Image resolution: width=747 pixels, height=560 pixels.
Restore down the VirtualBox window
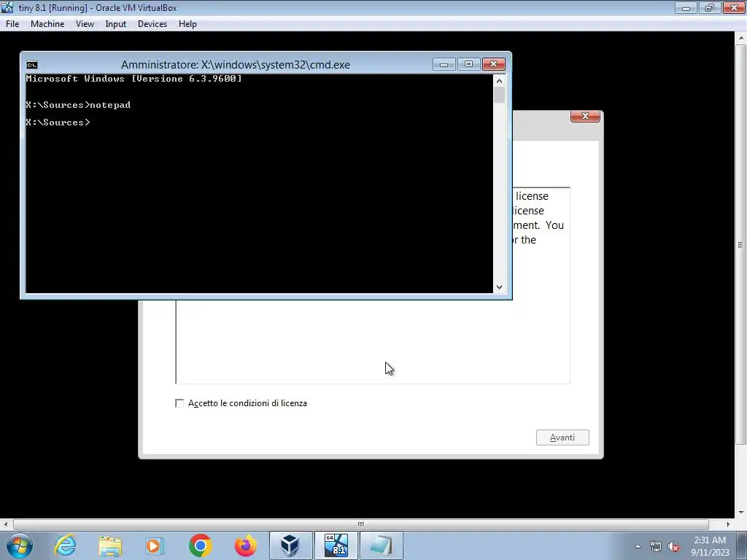[x=710, y=7]
